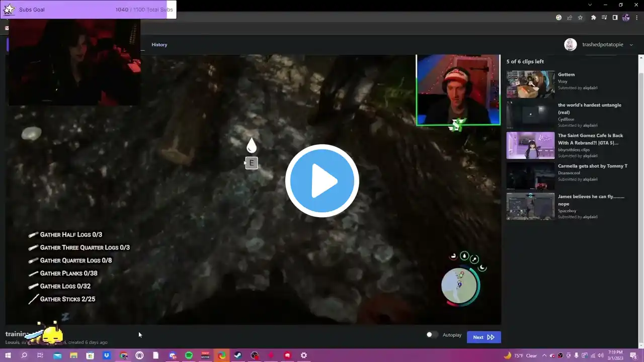Bookmark this page with the star icon

click(x=580, y=18)
